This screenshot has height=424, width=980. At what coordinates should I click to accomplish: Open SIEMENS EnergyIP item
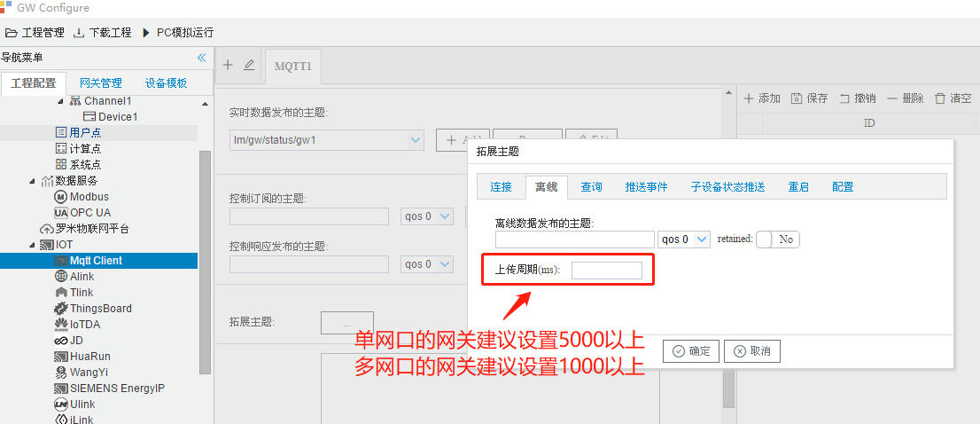pos(110,389)
